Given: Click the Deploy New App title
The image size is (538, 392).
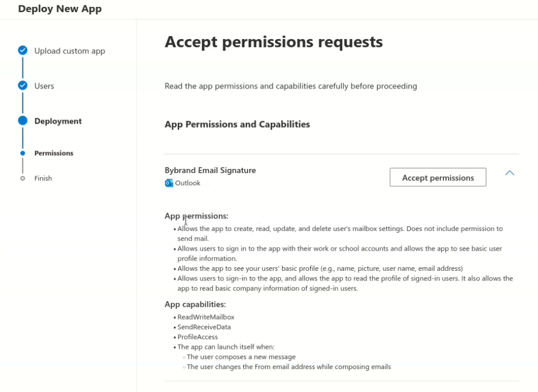Looking at the screenshot, I should click(60, 9).
